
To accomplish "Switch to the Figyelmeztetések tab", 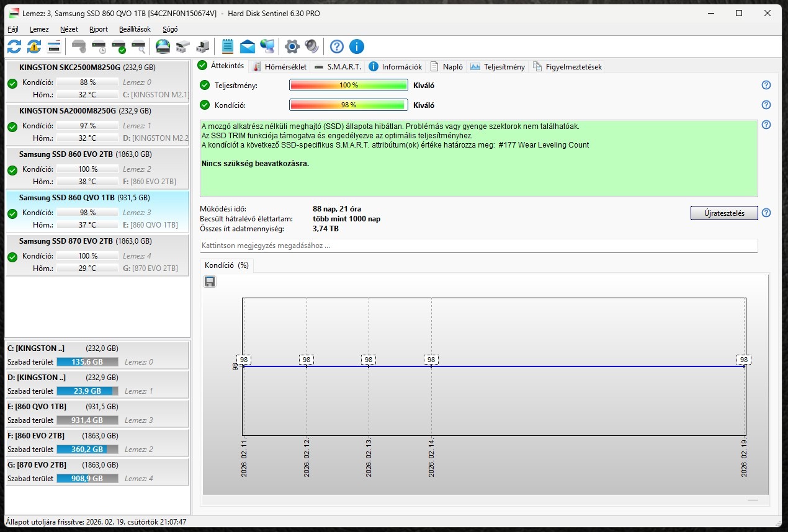I will pyautogui.click(x=567, y=66).
